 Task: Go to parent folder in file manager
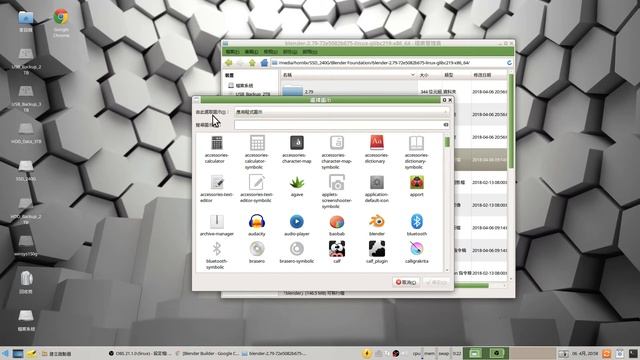pos(252,63)
